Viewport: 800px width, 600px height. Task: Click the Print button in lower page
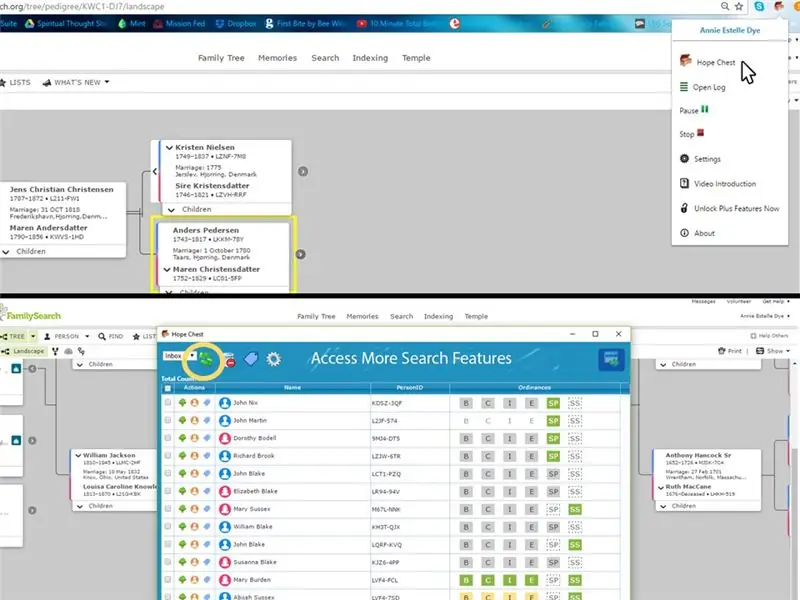coord(730,351)
